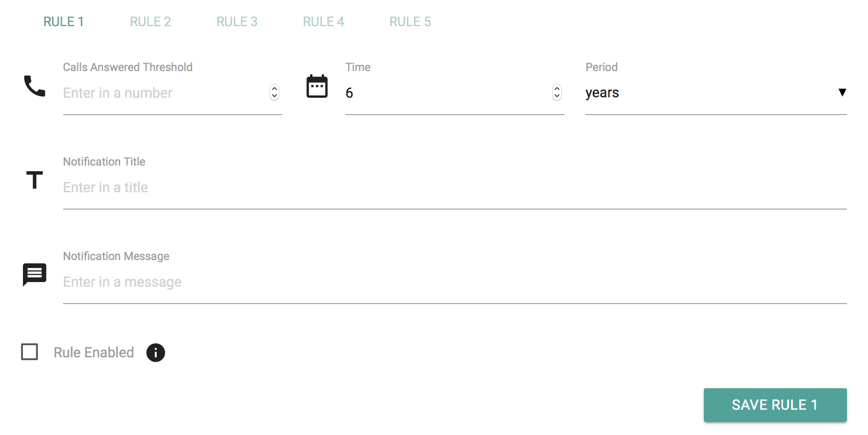
Task: Click the calendar icon beside the Time field
Action: point(317,86)
